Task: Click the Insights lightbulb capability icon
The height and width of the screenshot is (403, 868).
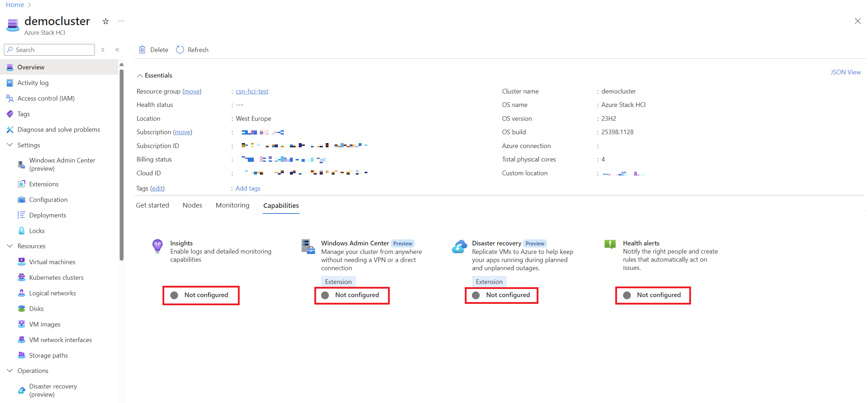Action: point(158,246)
